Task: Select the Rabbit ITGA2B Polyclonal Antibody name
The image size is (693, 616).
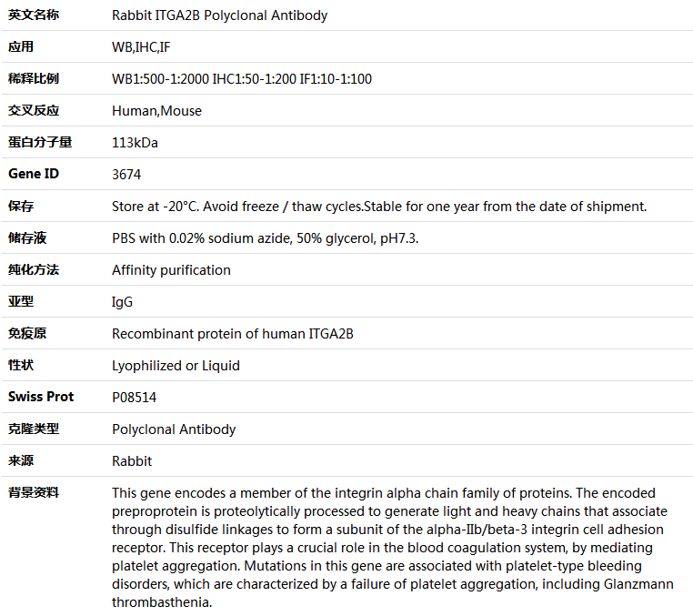Action: click(x=220, y=15)
